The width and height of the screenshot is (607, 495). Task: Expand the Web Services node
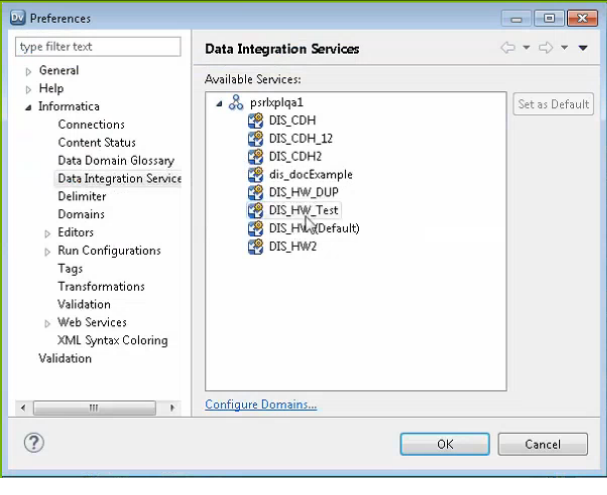[47, 324]
